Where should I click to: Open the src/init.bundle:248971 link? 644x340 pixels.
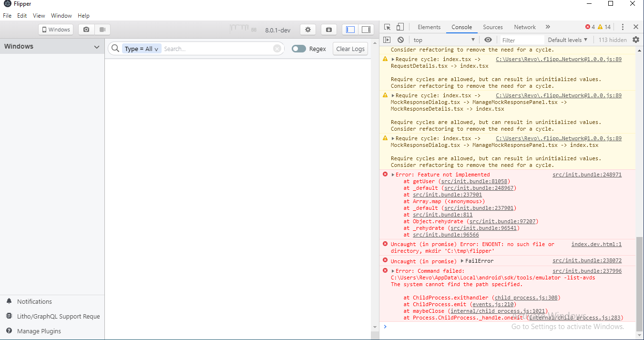[587, 175]
